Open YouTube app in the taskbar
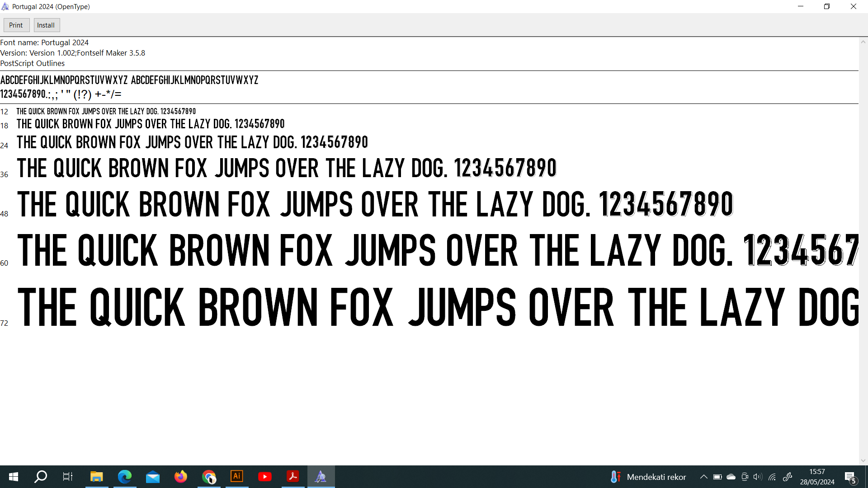 click(x=265, y=477)
